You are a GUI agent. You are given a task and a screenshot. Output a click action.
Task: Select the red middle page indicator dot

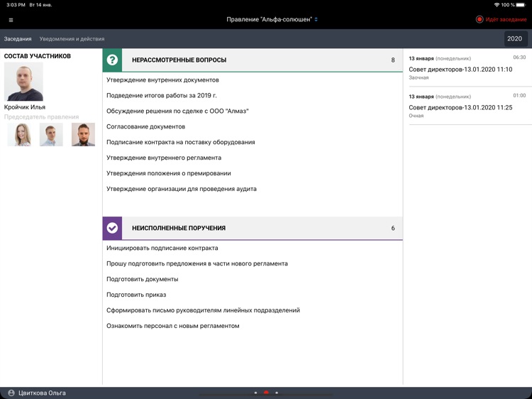pos(266,393)
